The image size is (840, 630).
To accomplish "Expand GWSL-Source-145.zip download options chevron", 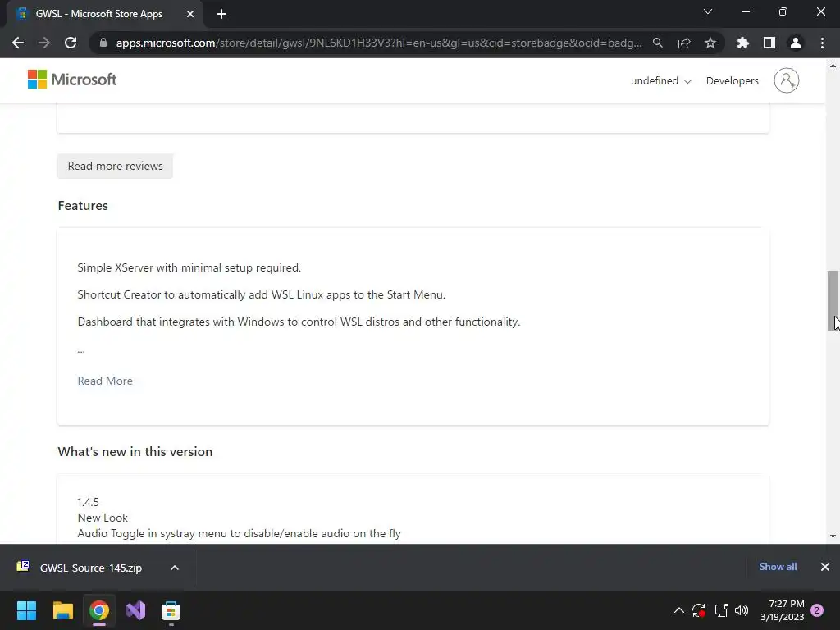I will coord(175,568).
